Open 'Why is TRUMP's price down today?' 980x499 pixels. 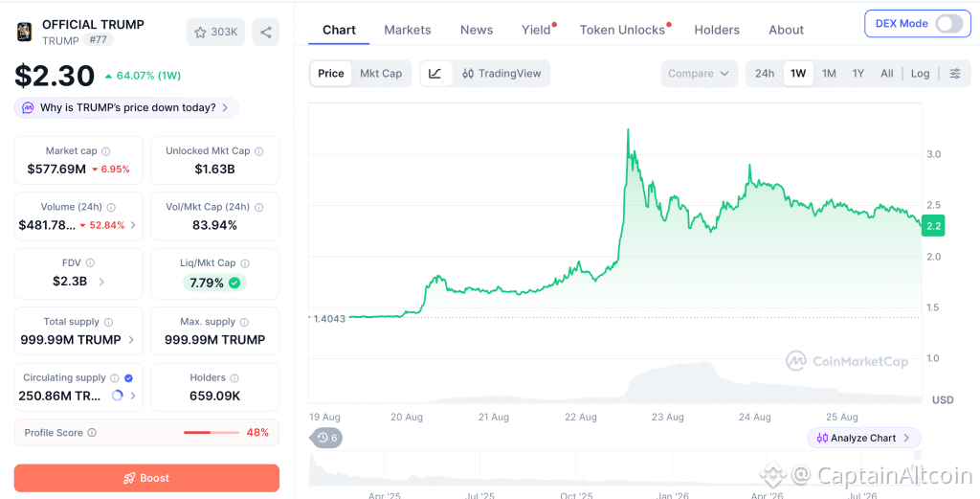(127, 107)
